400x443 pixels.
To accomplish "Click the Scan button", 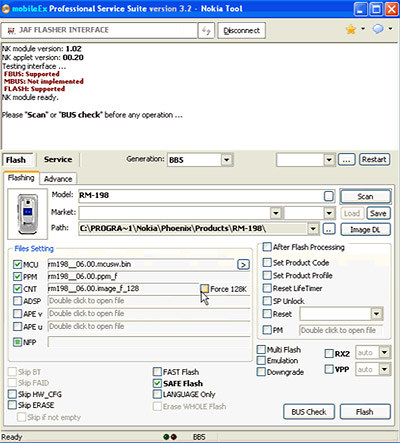I will pyautogui.click(x=365, y=197).
